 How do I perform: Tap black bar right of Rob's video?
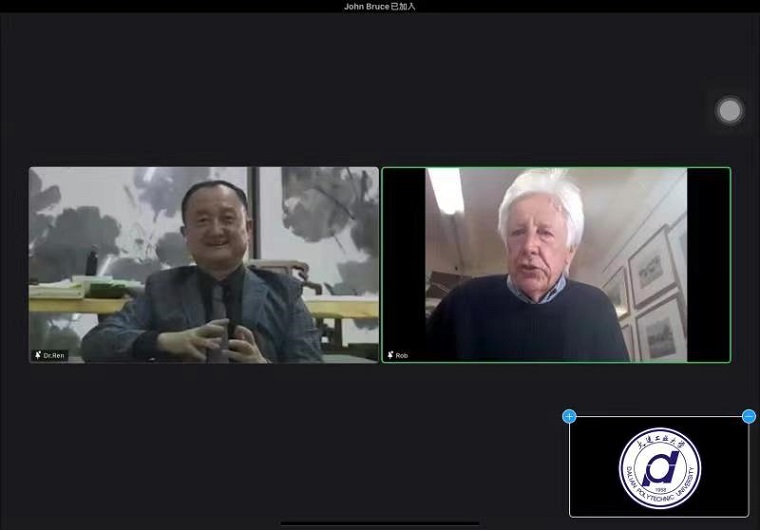(x=708, y=265)
